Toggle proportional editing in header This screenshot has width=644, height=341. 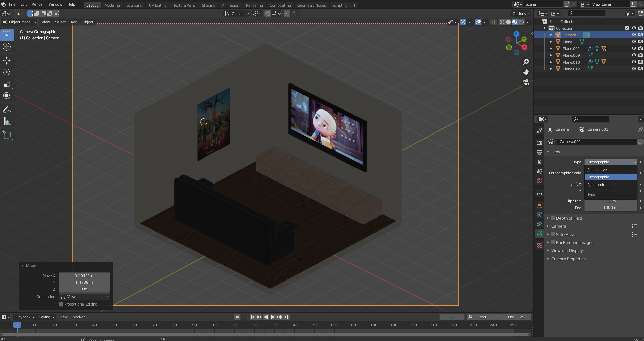pos(287,14)
